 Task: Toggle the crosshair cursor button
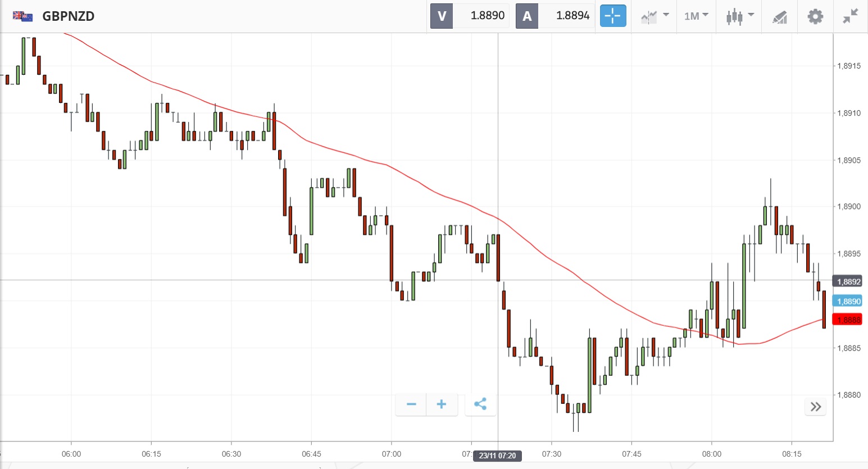point(612,16)
